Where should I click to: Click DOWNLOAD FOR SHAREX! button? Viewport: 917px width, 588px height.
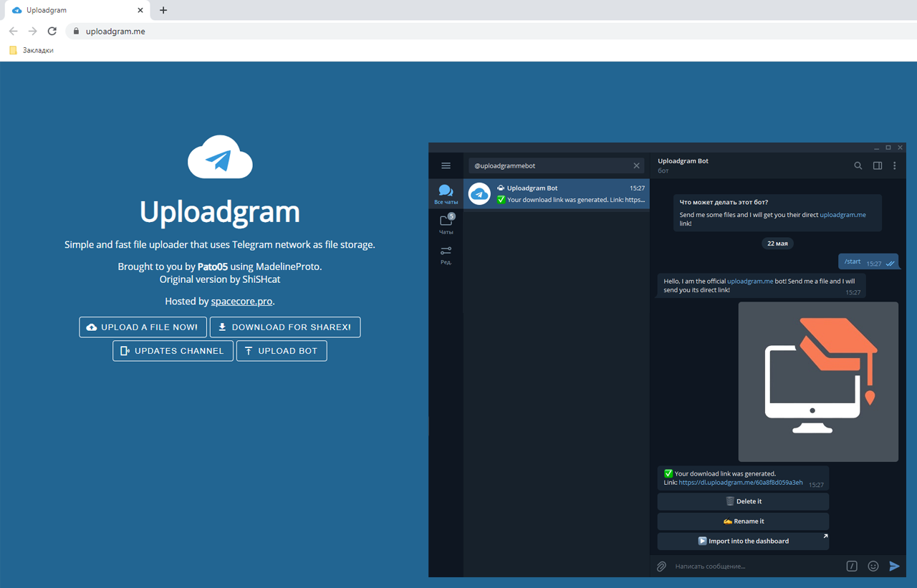pos(285,327)
